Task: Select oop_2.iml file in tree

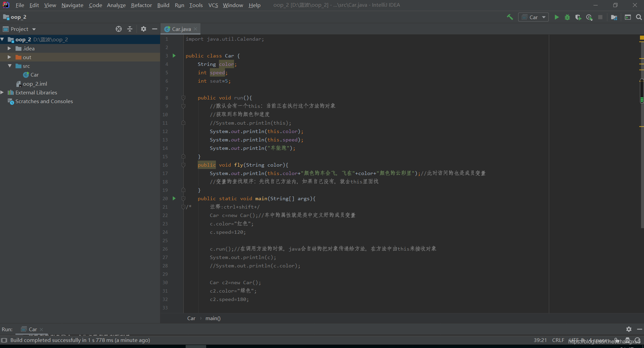Action: 32,84
